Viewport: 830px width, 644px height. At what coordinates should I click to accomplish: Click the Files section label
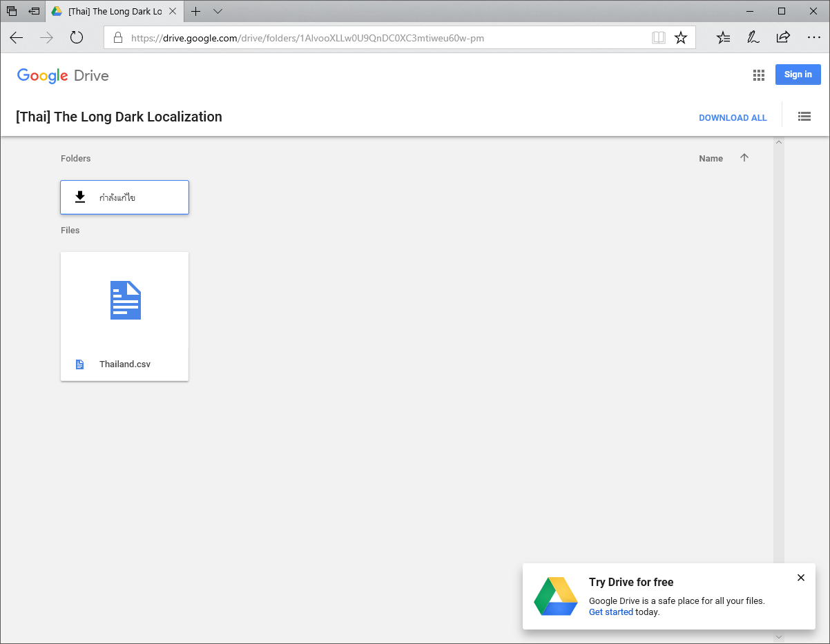point(70,230)
